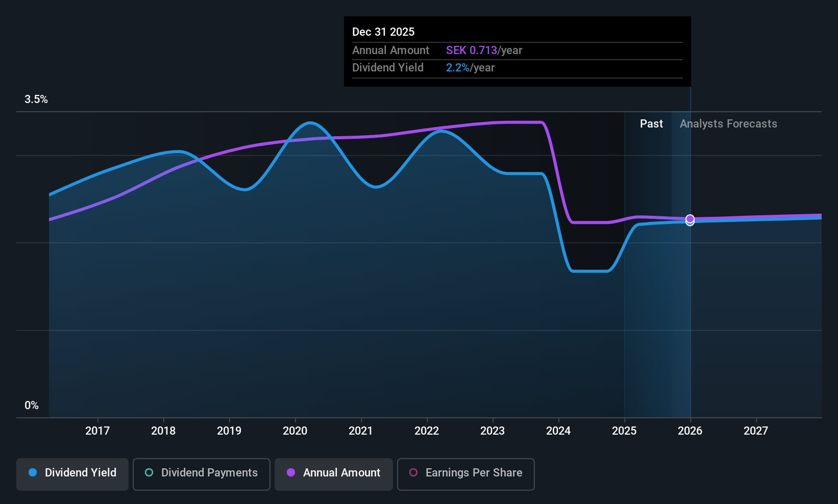This screenshot has height=504, width=838.
Task: Toggle the Dividend Payments series
Action: (x=201, y=474)
